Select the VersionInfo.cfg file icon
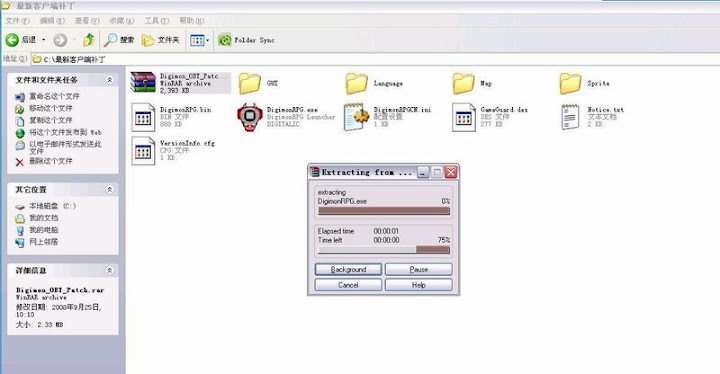 pos(143,151)
